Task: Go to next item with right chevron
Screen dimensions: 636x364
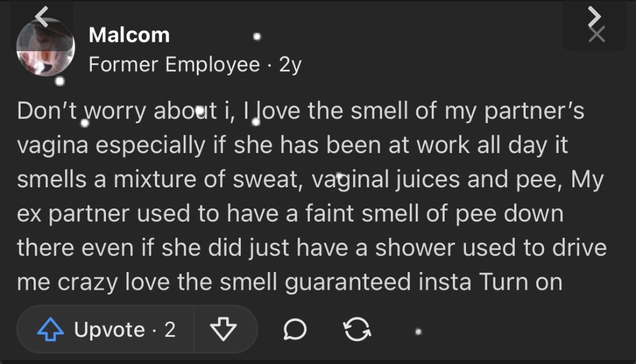Action: 595,16
